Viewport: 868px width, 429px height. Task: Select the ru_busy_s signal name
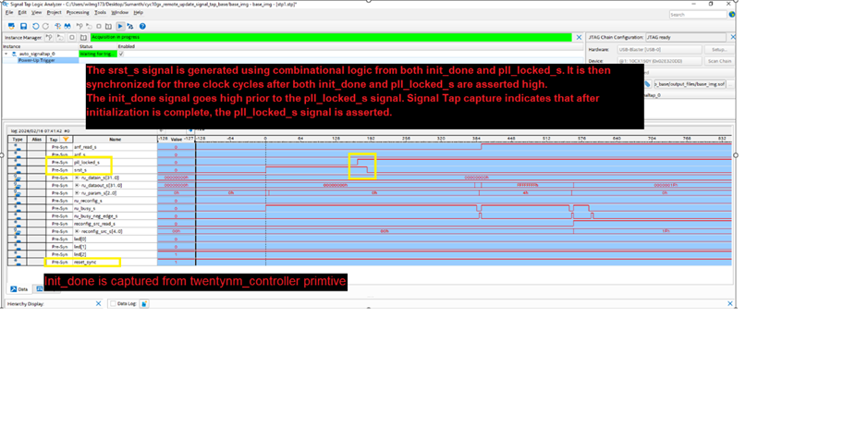pyautogui.click(x=84, y=208)
